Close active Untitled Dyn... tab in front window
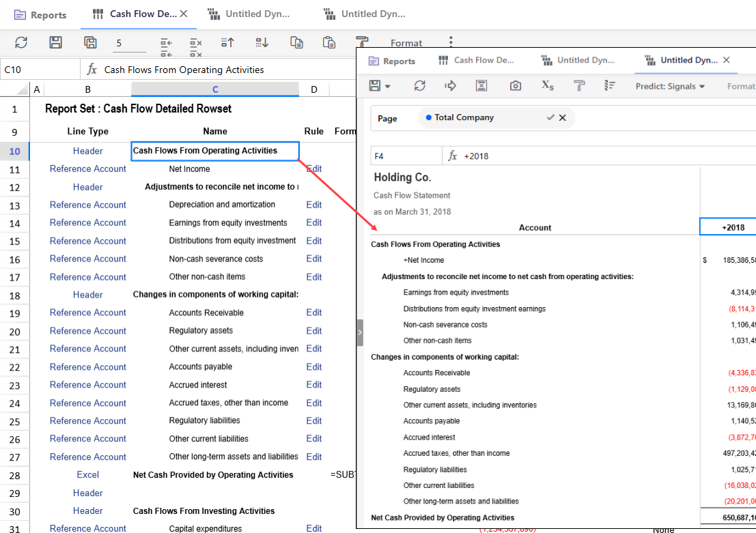Viewport: 756px width, 533px height. 727,60
